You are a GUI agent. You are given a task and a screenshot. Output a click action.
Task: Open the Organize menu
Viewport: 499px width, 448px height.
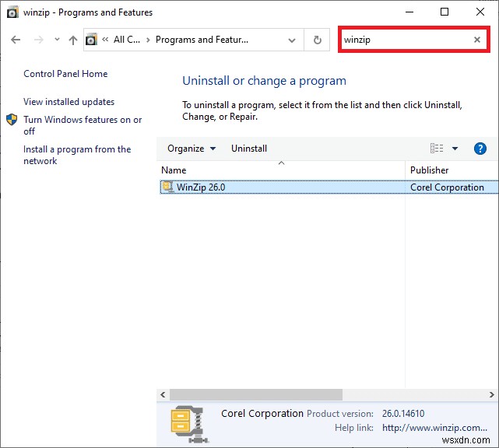(192, 149)
